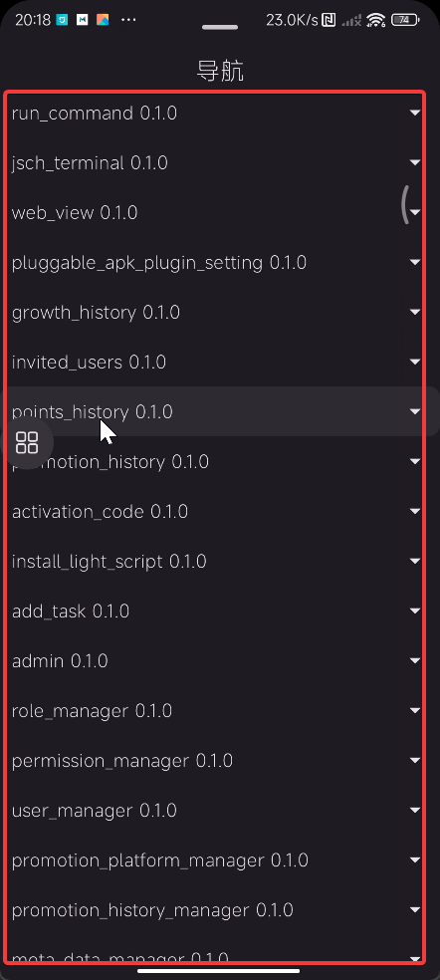Select install_light_script 0.1.0 entry
The height and width of the screenshot is (980, 440).
point(216,562)
